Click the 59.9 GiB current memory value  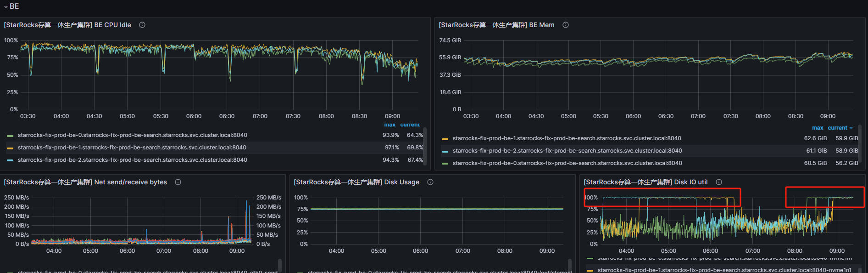click(847, 138)
